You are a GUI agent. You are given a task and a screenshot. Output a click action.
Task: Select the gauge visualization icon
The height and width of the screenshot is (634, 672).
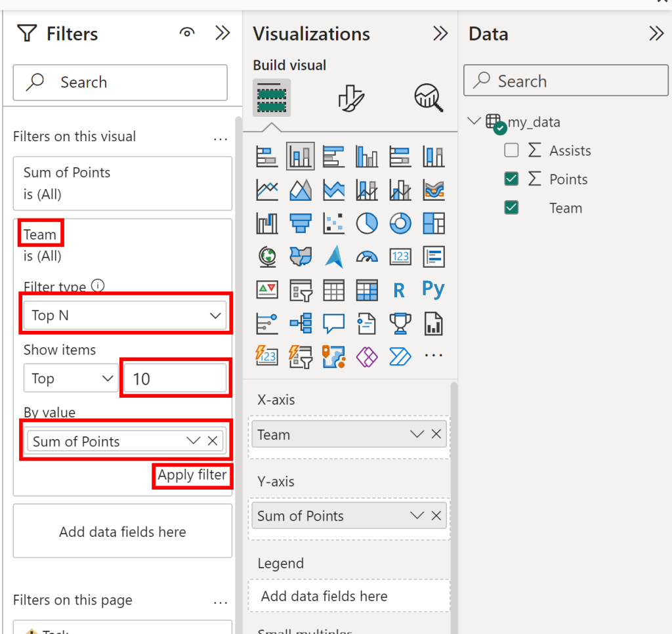pos(367,257)
